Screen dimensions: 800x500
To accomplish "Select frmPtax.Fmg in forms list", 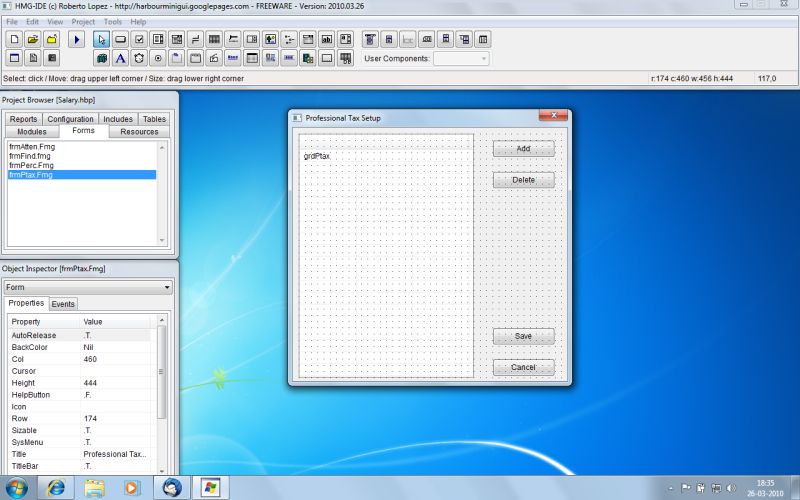I will (82, 174).
